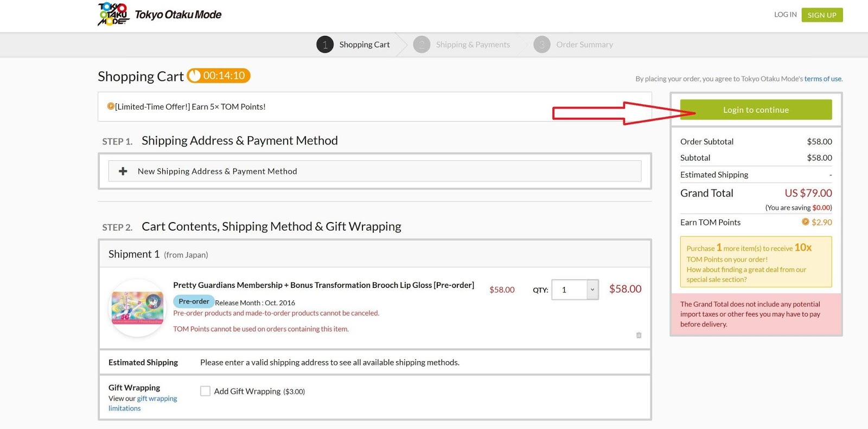Click the Order Subtotal $58.00 value
Image resolution: width=868 pixels, height=429 pixels.
(x=819, y=141)
